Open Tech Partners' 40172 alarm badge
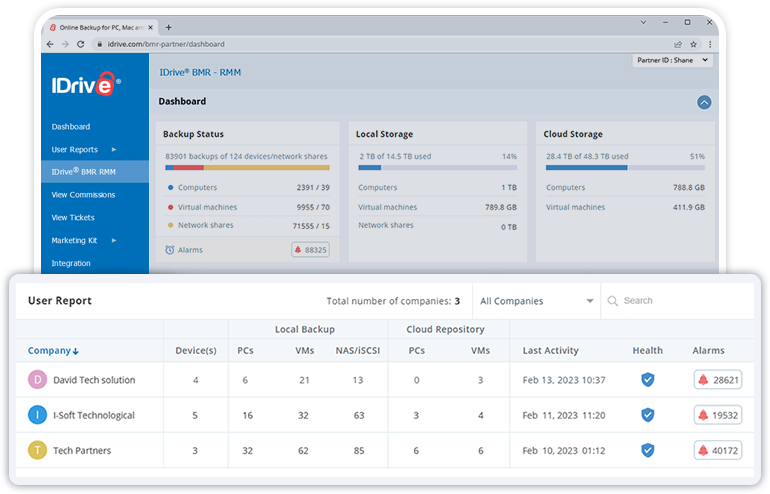 point(717,450)
